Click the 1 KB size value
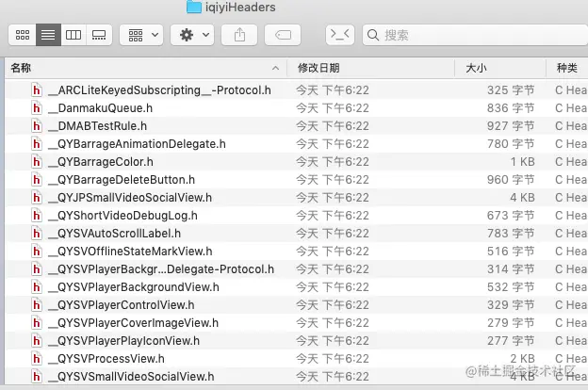The width and height of the screenshot is (588, 390). (x=522, y=162)
